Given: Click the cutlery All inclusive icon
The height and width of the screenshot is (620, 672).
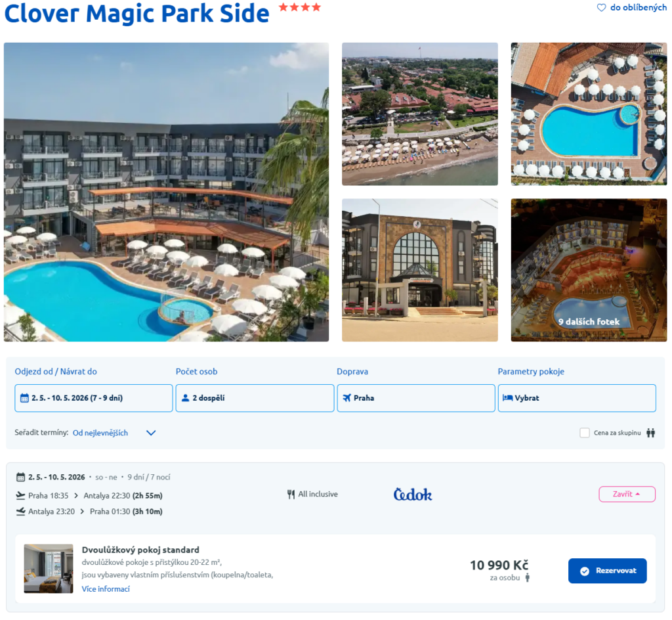Looking at the screenshot, I should (291, 495).
